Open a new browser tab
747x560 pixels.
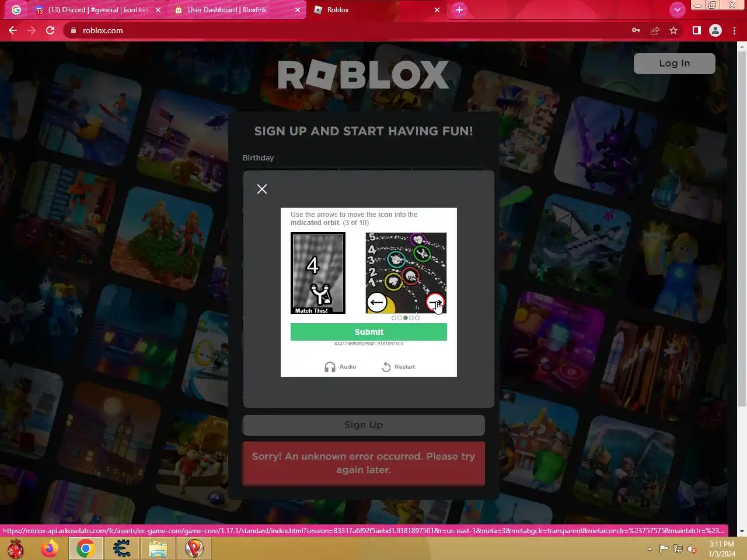point(459,10)
